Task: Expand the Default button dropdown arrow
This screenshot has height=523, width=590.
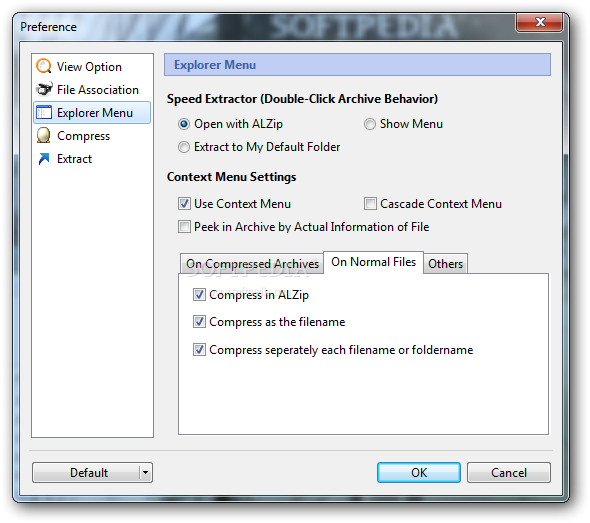Action: 146,473
